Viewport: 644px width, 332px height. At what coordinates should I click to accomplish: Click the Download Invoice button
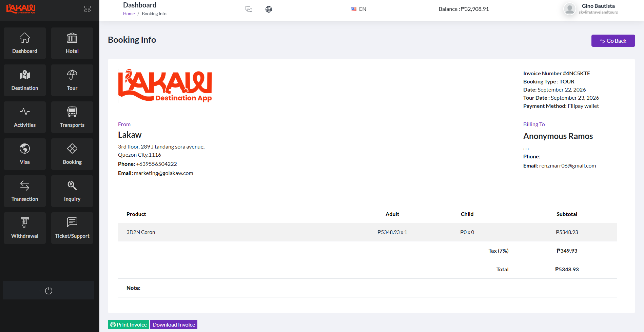click(x=174, y=325)
